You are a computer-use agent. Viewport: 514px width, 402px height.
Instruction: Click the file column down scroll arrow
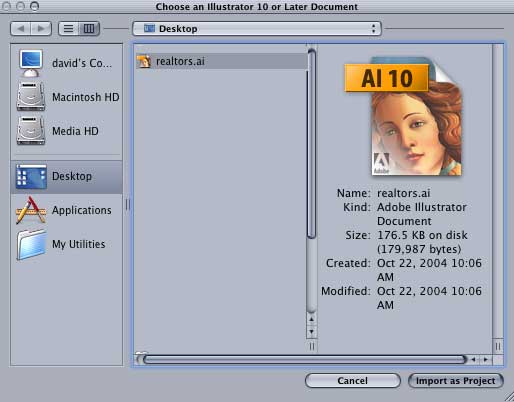tap(311, 332)
